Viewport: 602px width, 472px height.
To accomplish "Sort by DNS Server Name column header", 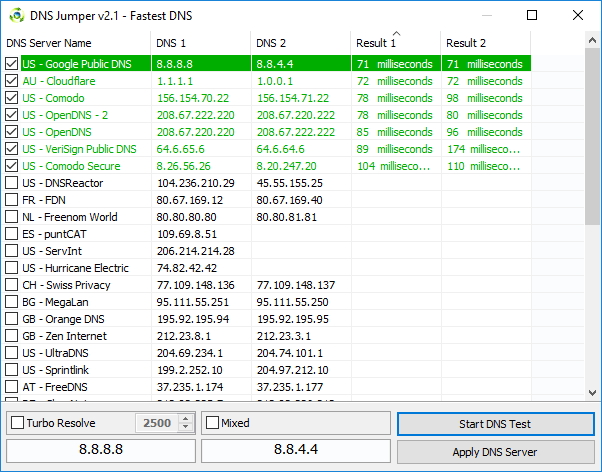I will coord(76,43).
